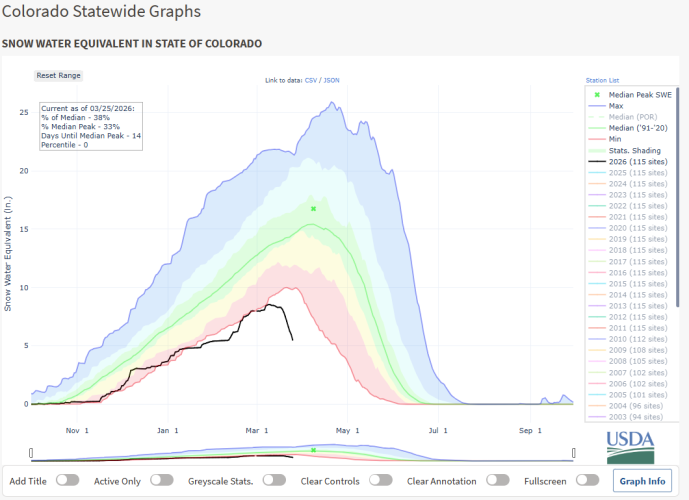Enable the Fullscreen toggle

[590, 480]
